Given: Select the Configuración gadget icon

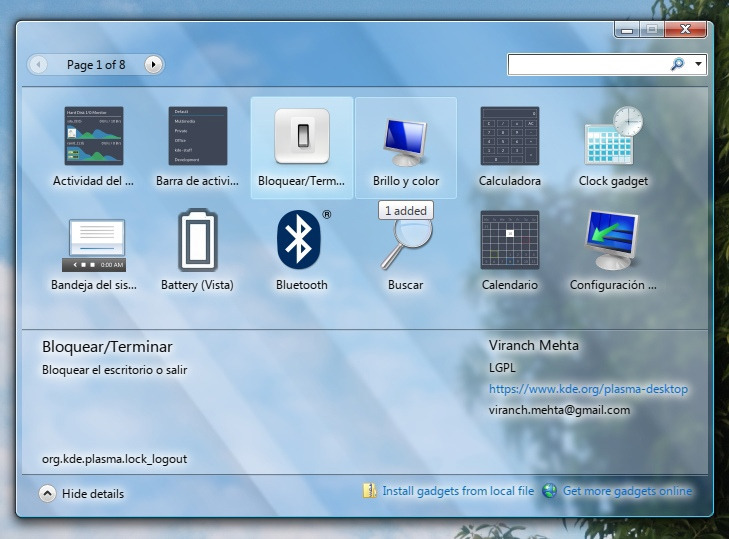Looking at the screenshot, I should click(613, 241).
